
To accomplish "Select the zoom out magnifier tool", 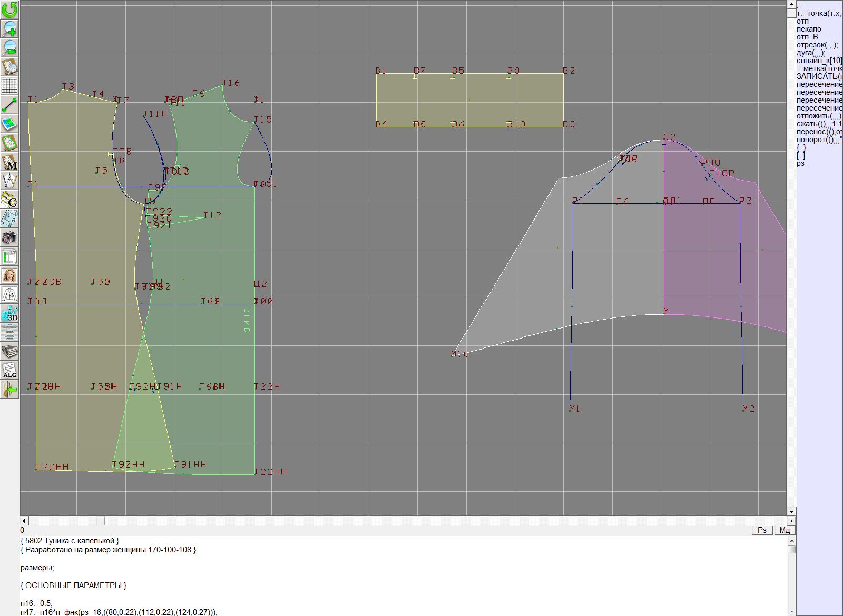I will 9,47.
